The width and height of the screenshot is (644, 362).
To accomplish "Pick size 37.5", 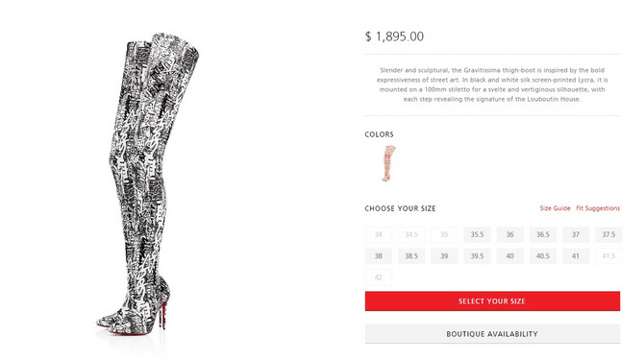I will coord(608,234).
